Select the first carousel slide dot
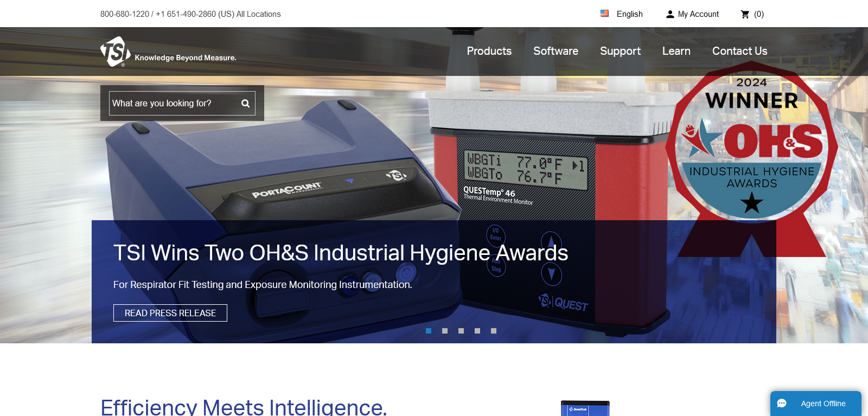This screenshot has width=868, height=416. point(429,331)
